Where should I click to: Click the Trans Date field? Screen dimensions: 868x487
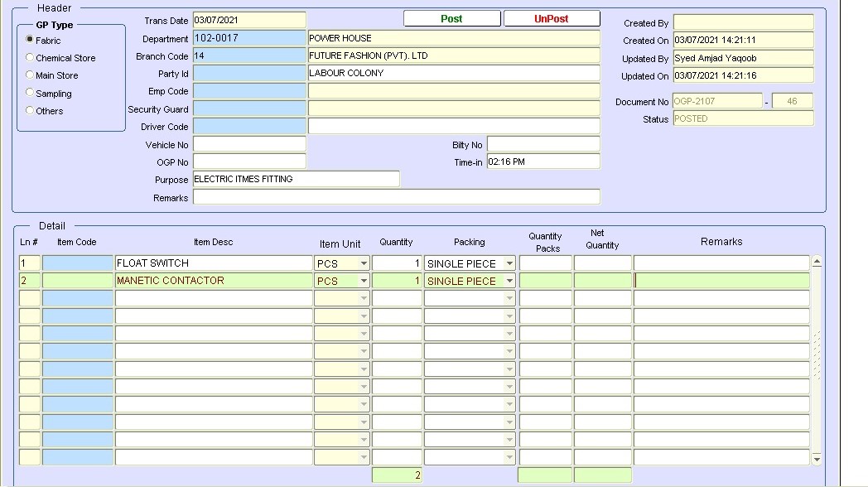pyautogui.click(x=248, y=20)
